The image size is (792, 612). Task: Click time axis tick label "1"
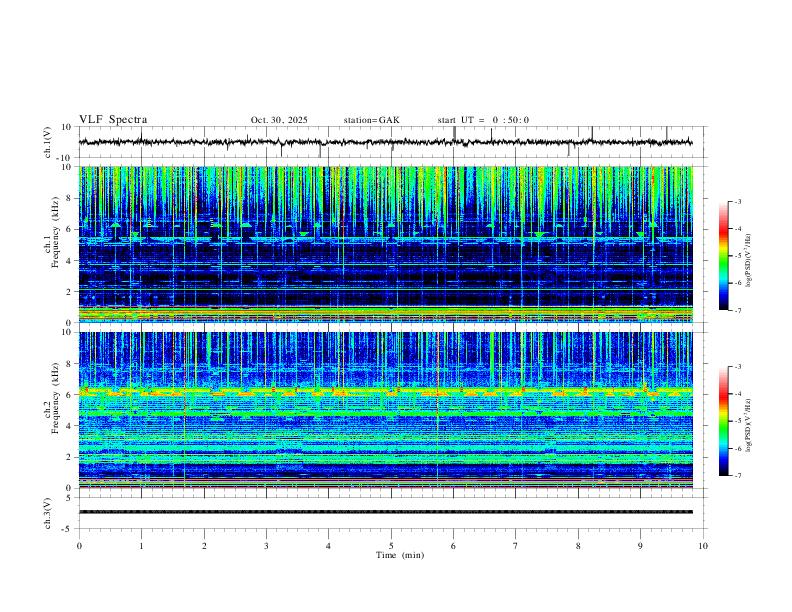pyautogui.click(x=141, y=546)
